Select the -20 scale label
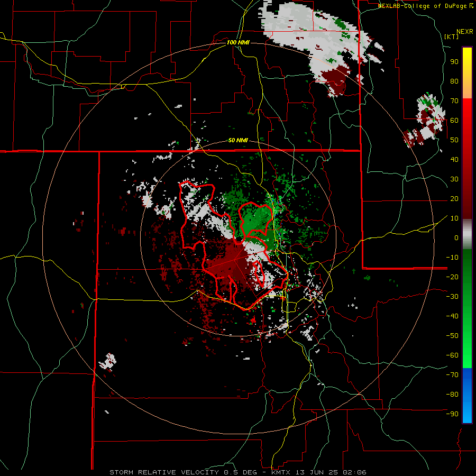The image size is (476, 476). pyautogui.click(x=452, y=277)
